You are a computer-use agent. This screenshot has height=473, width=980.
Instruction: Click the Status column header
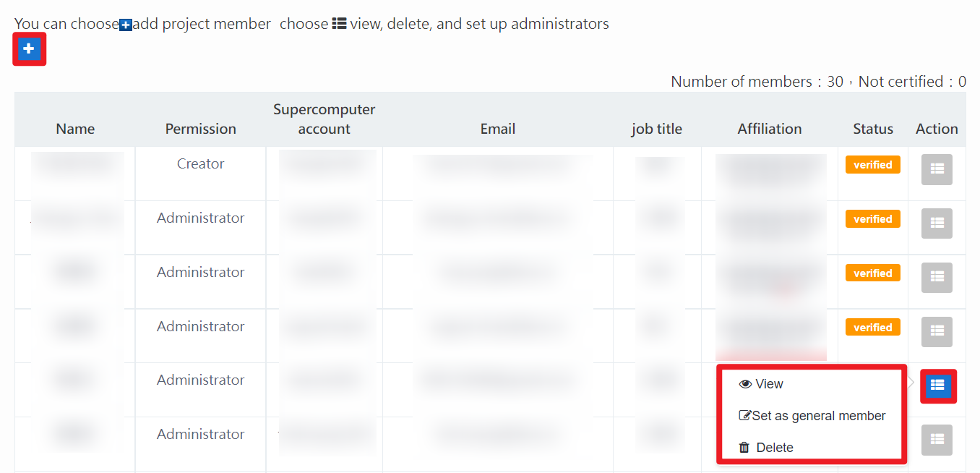pos(872,129)
